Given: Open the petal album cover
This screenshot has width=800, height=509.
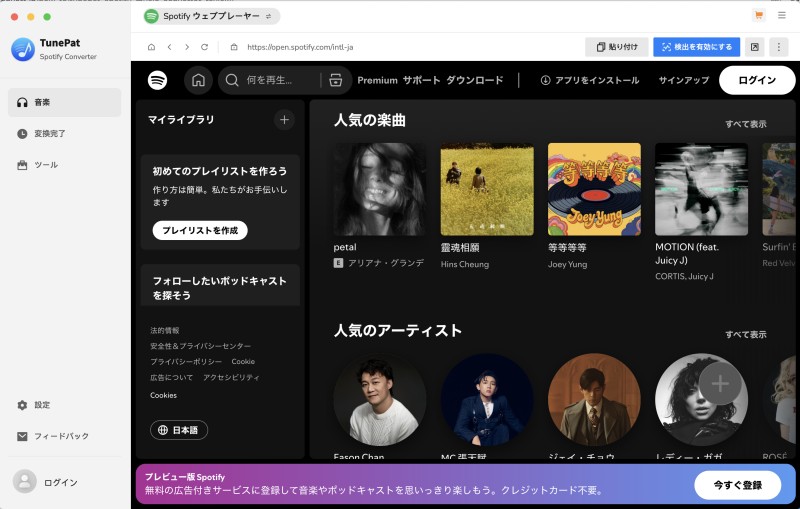Looking at the screenshot, I should click(x=380, y=189).
